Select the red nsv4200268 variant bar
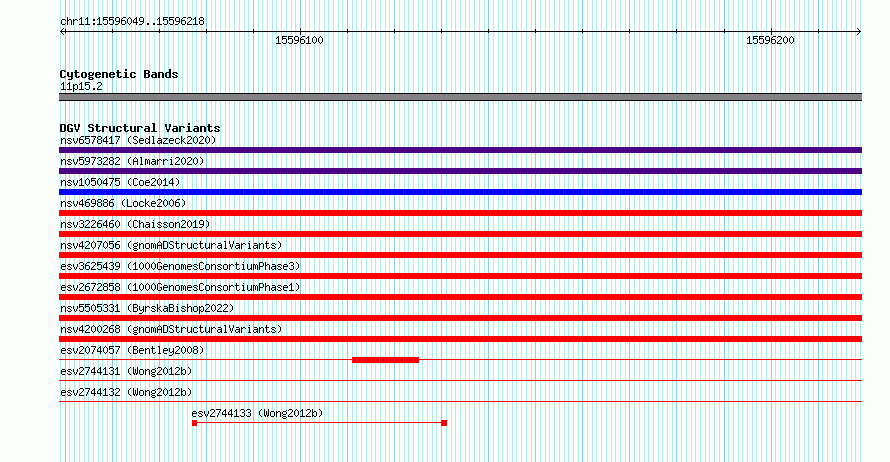890x462 pixels. pyautogui.click(x=460, y=339)
